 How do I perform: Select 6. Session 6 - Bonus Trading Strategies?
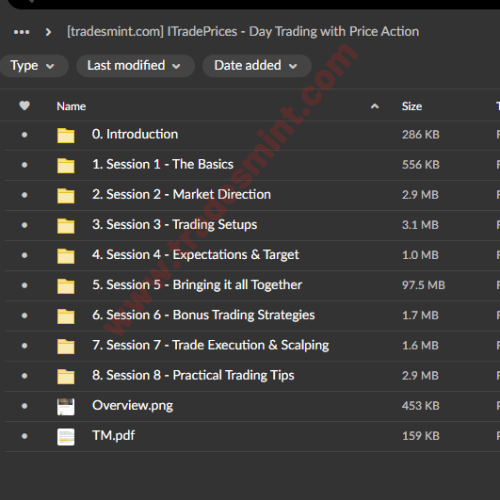(x=203, y=315)
